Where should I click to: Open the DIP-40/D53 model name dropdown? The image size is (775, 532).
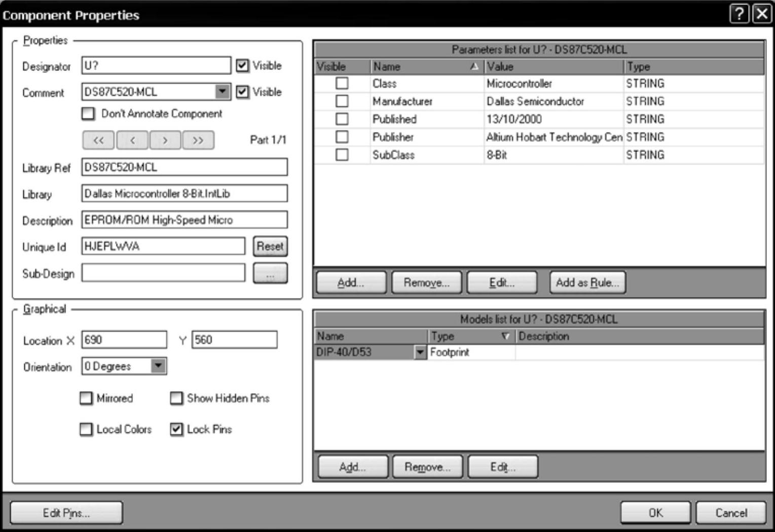pyautogui.click(x=420, y=352)
